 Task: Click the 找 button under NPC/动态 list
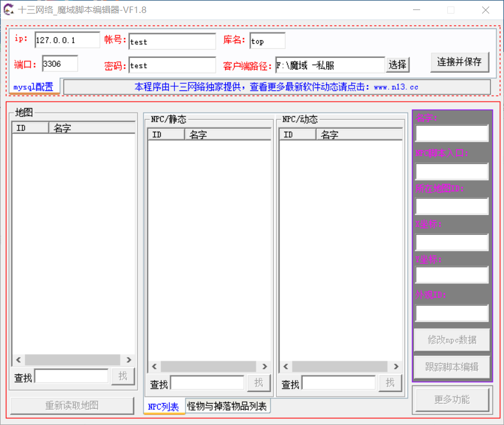[x=390, y=383]
